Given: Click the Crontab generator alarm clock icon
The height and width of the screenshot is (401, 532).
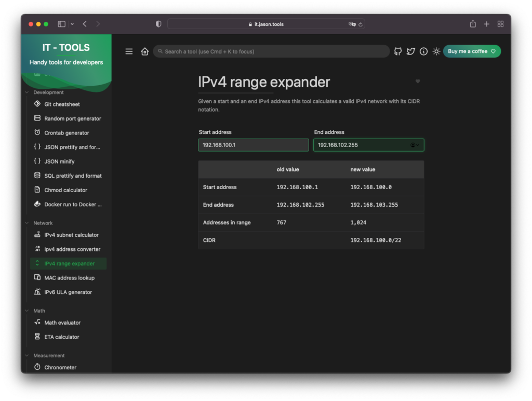Looking at the screenshot, I should point(37,132).
